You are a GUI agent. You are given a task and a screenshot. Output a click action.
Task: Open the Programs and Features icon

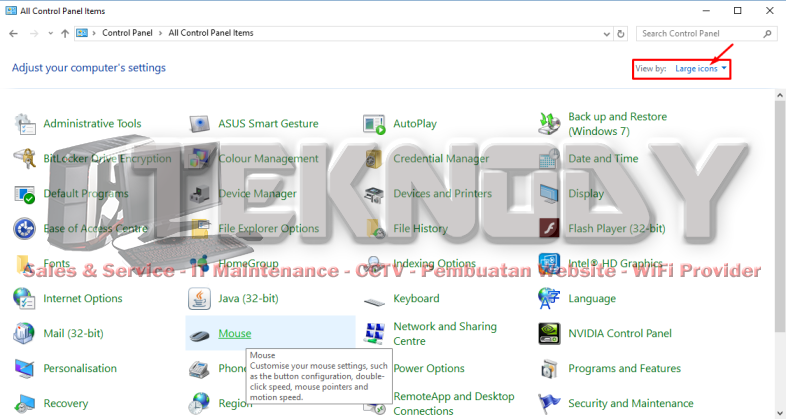click(549, 369)
